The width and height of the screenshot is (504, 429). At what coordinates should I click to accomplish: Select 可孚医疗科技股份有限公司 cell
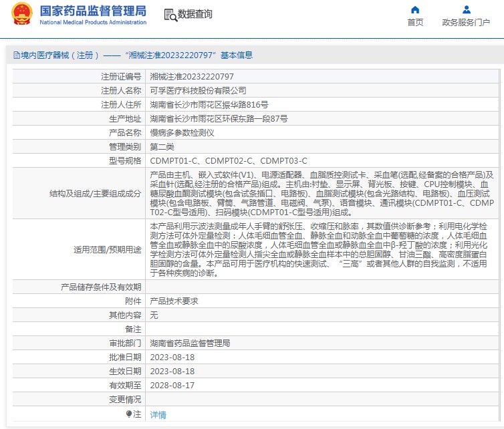[x=199, y=91]
